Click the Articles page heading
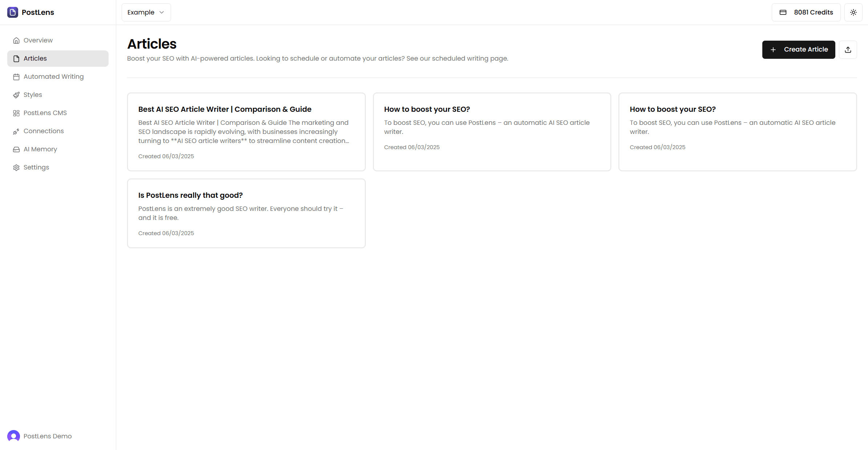 click(x=152, y=44)
